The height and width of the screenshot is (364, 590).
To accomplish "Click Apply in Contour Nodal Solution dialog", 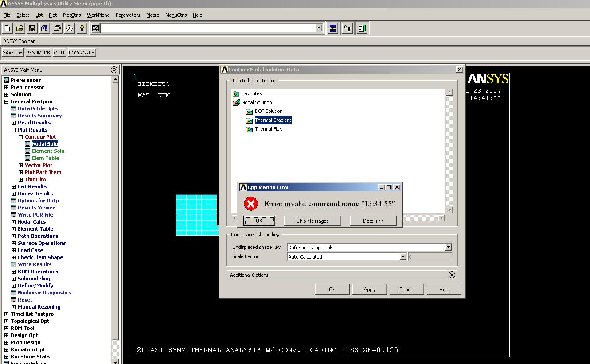I will 370,289.
